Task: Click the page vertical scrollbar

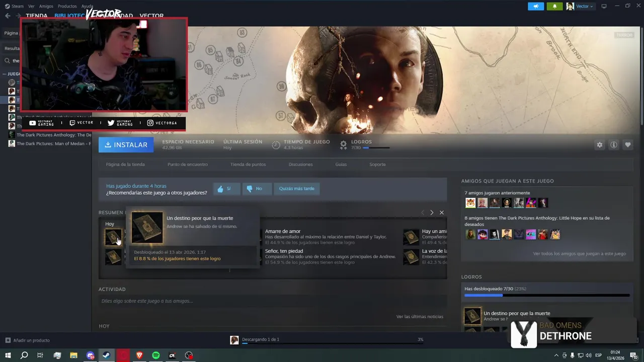Action: (x=642, y=75)
